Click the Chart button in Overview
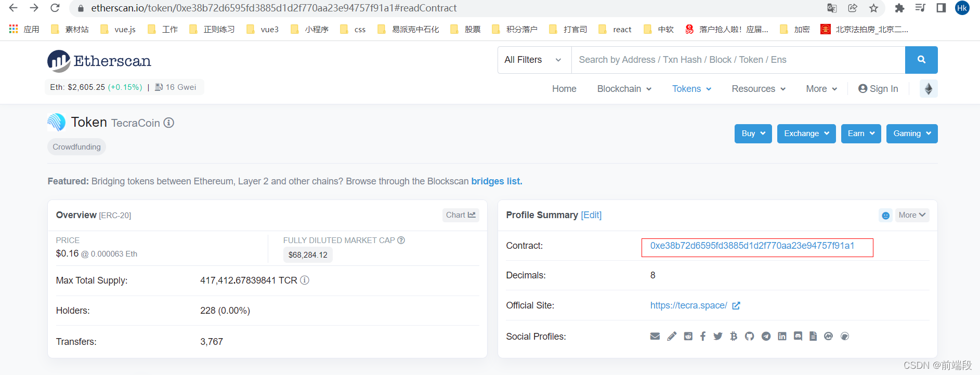 coord(461,215)
